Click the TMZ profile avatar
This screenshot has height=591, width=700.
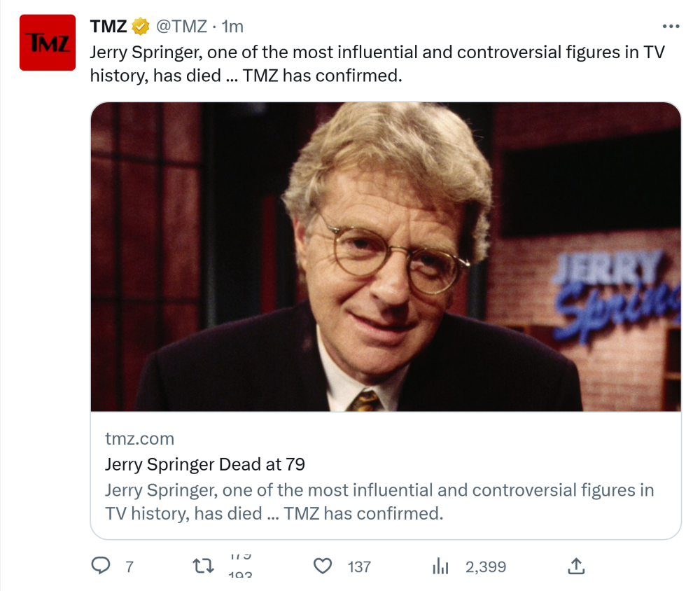[48, 43]
